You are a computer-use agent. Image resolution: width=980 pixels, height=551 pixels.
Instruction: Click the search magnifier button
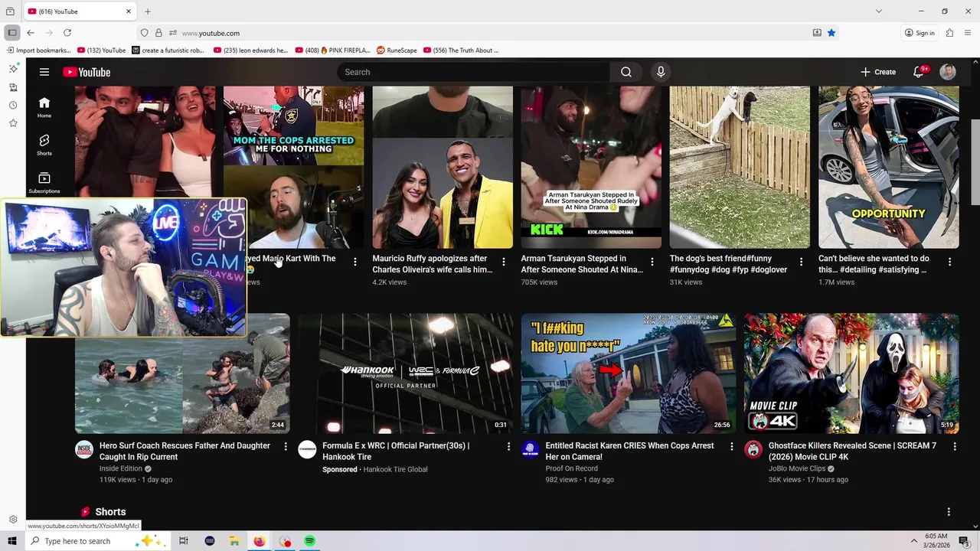[x=626, y=72]
